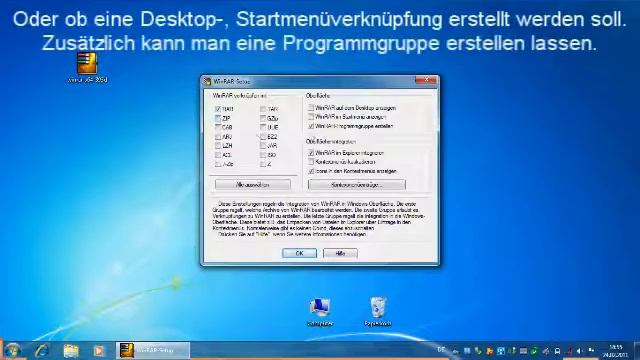The image size is (640, 360).
Task: Launch Windows Media Player from taskbar
Action: click(98, 350)
